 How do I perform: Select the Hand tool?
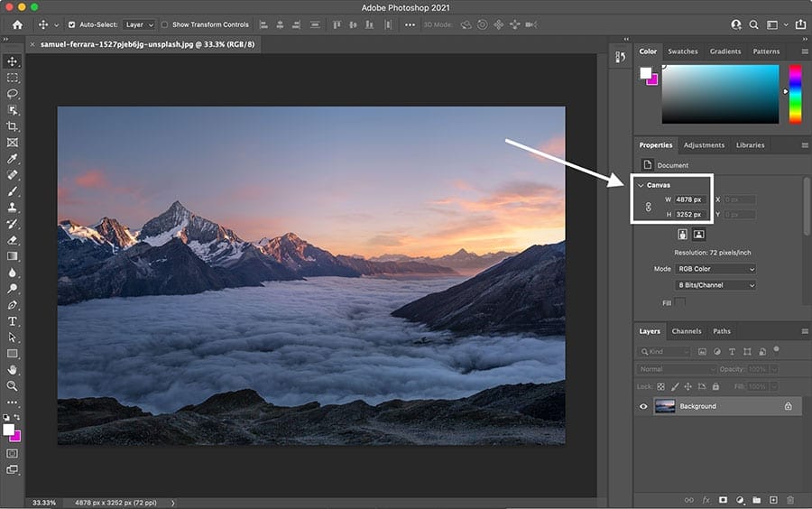coord(13,370)
